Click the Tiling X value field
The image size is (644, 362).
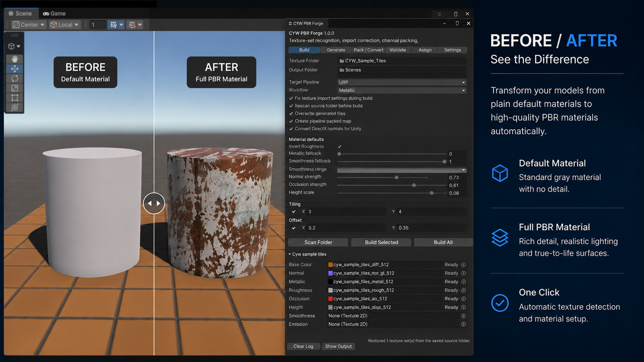(x=347, y=212)
